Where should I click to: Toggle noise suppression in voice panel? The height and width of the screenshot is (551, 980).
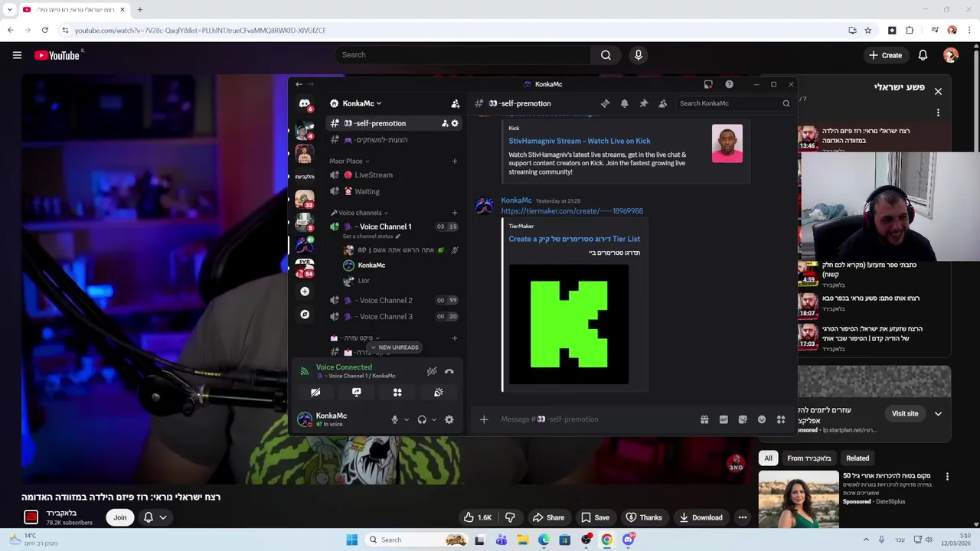coord(432,371)
